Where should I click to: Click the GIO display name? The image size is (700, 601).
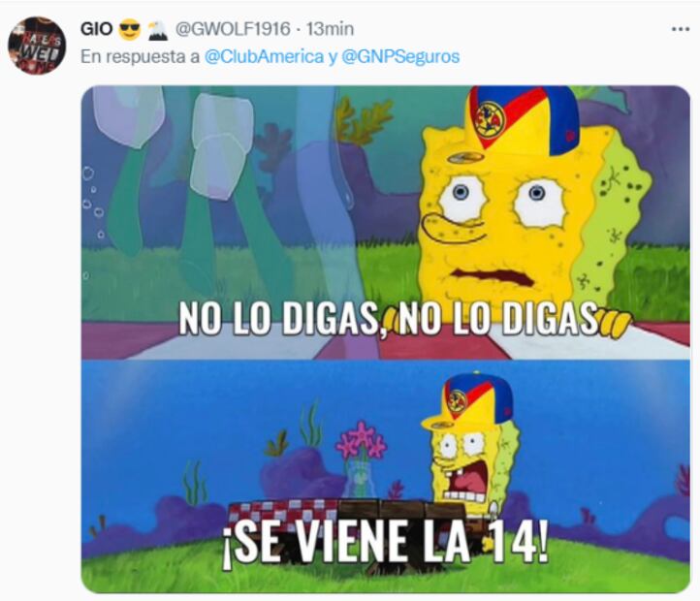pos(96,29)
